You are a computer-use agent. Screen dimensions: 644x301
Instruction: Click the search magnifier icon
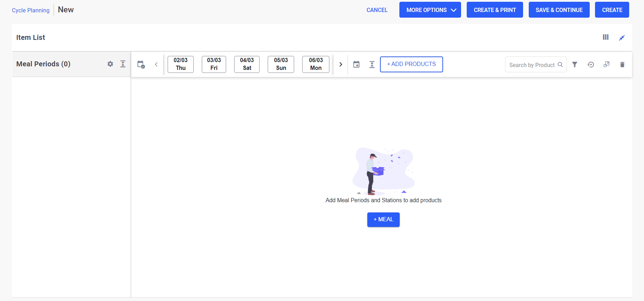click(560, 65)
